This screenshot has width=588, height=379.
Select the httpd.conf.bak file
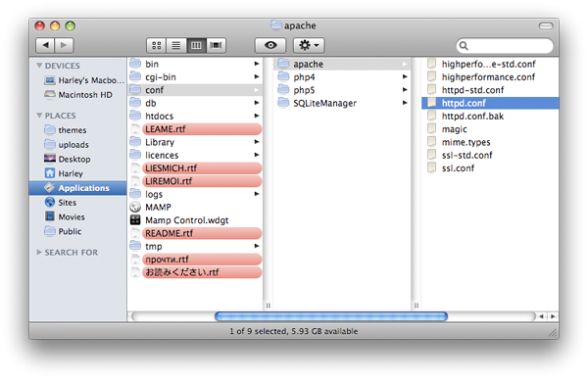(490, 117)
